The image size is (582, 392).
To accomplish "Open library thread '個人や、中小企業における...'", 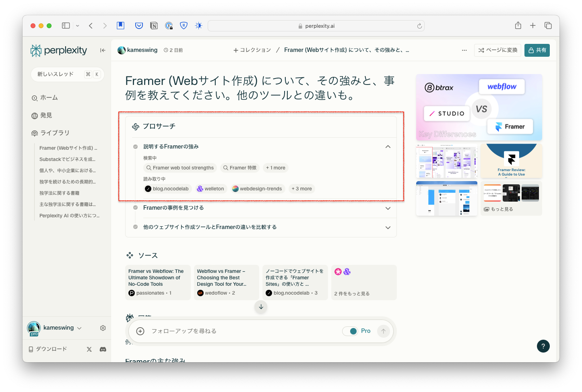I will click(68, 171).
